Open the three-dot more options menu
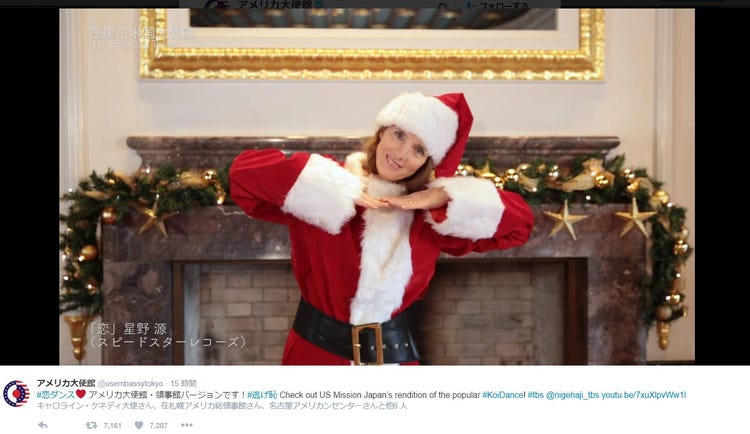This screenshot has width=750, height=434. coord(187,425)
